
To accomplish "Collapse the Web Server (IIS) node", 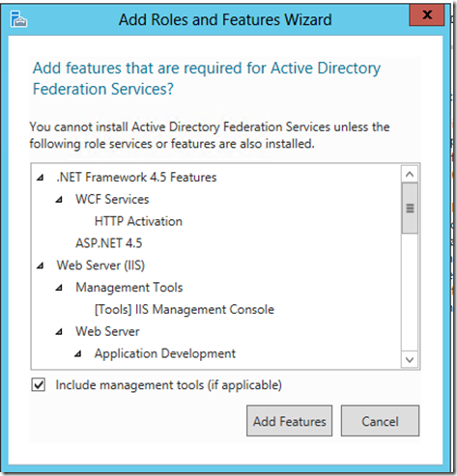I will tap(41, 266).
